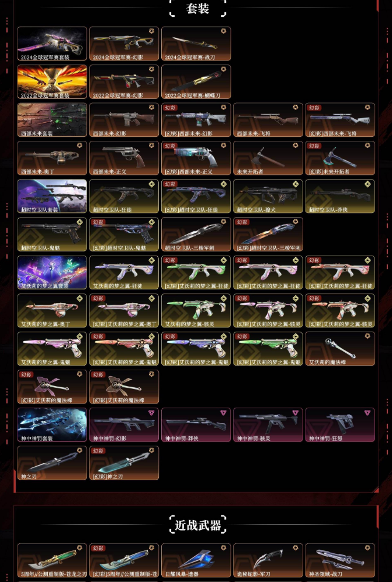Select the 2022全球冠军赛-蝴蝶刀 skin

pos(196,82)
